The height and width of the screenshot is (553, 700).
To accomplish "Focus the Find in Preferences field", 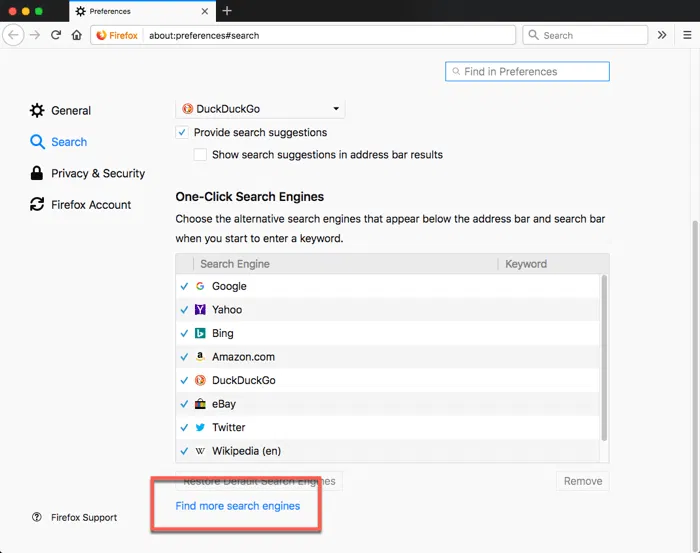I will tap(527, 71).
